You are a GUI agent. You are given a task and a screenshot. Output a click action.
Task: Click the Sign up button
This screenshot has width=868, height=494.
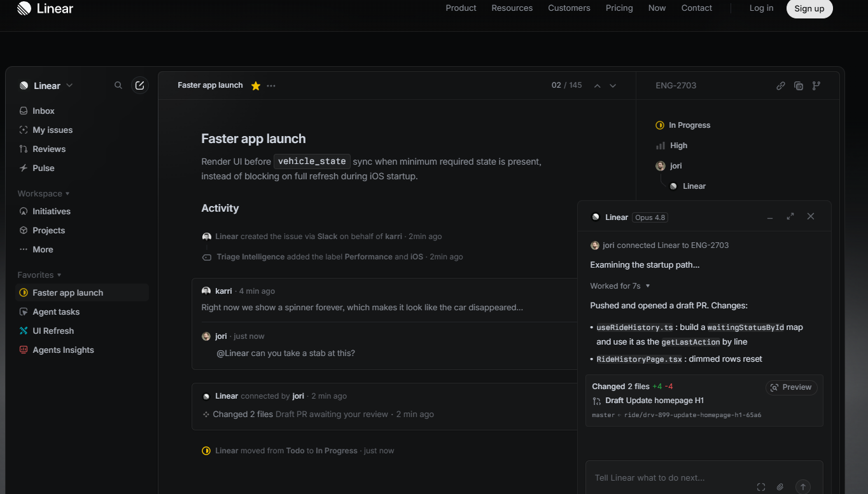click(x=809, y=8)
